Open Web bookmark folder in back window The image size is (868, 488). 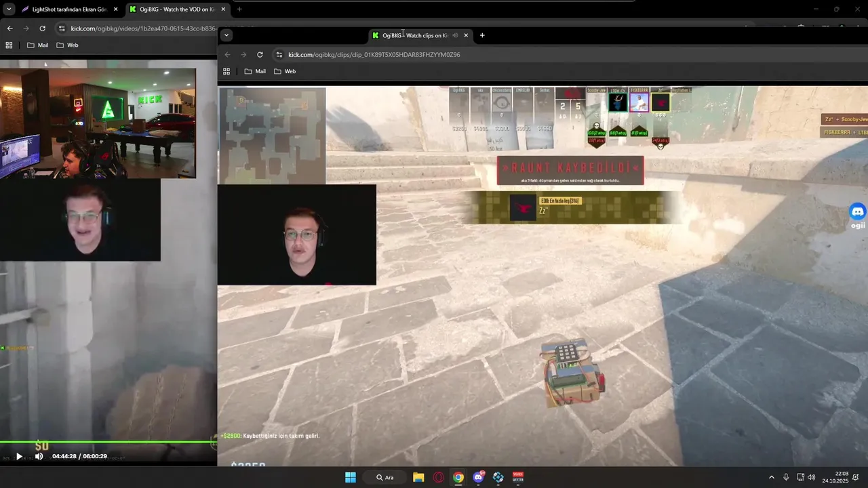tap(67, 45)
